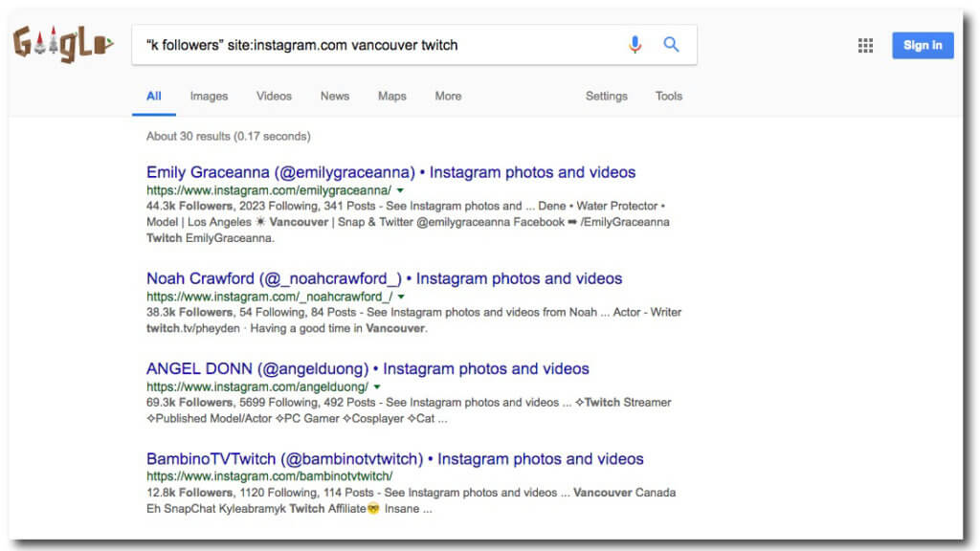
Task: Select the All results tab
Action: point(153,96)
